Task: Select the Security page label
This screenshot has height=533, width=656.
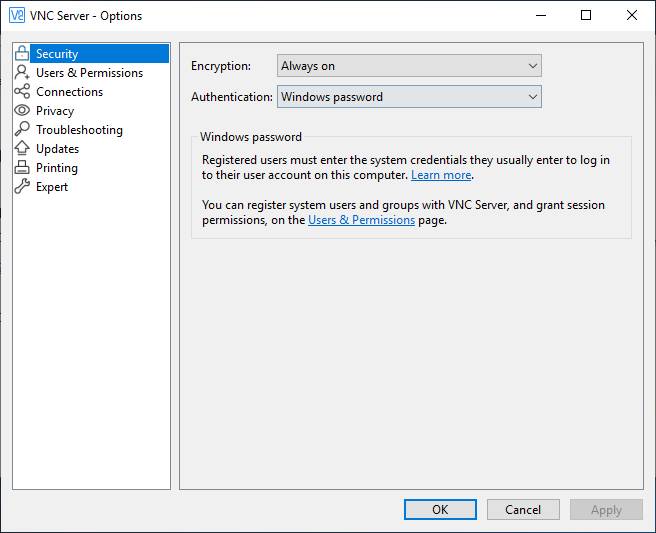Action: (x=57, y=54)
